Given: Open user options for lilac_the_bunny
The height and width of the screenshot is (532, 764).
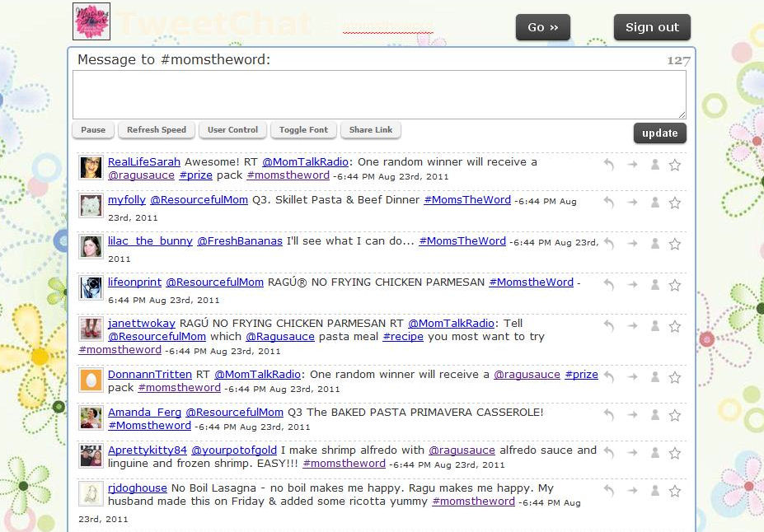Looking at the screenshot, I should click(655, 244).
